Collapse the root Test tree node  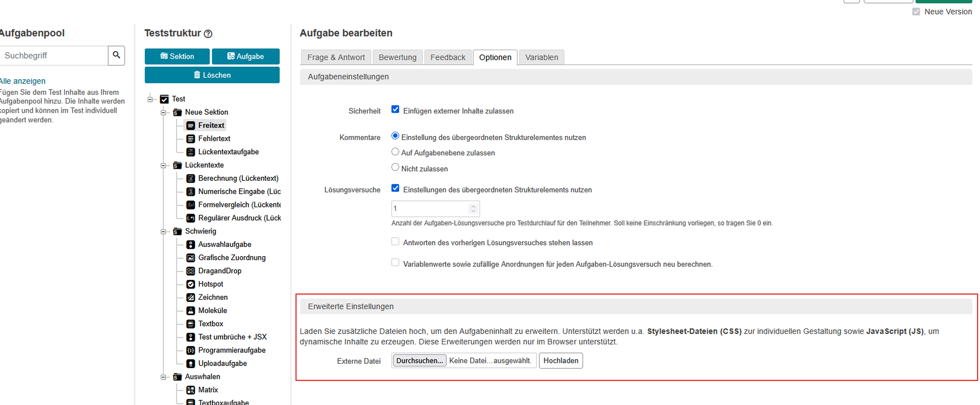coord(150,99)
